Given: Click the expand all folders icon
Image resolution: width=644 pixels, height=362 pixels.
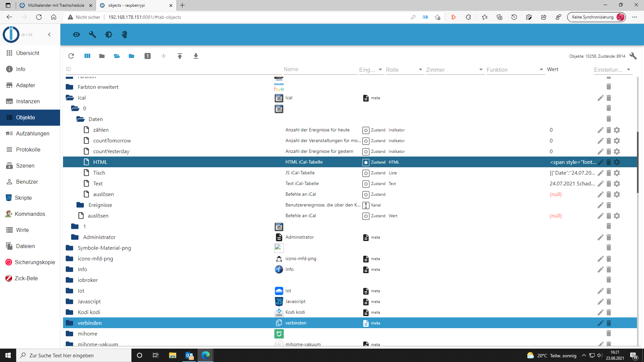Looking at the screenshot, I should (x=117, y=56).
